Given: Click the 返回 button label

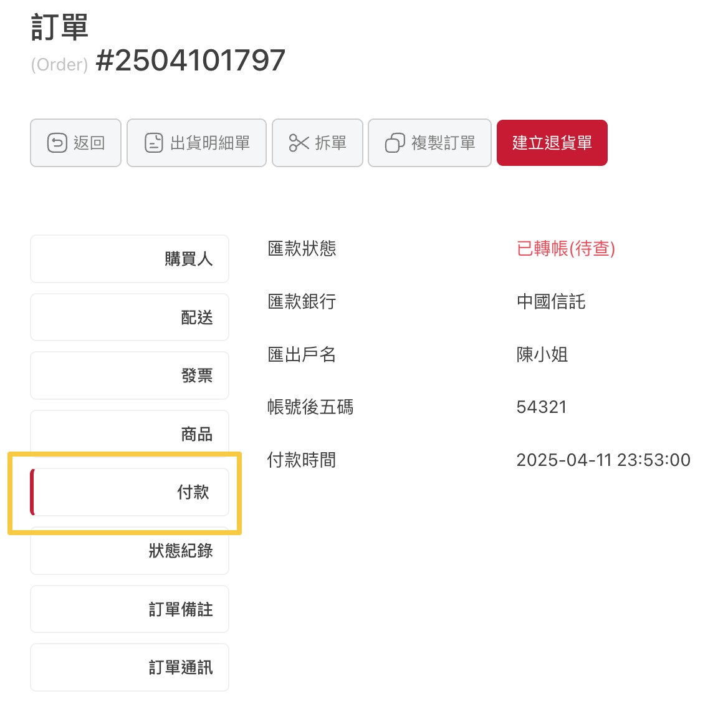Looking at the screenshot, I should 89,143.
